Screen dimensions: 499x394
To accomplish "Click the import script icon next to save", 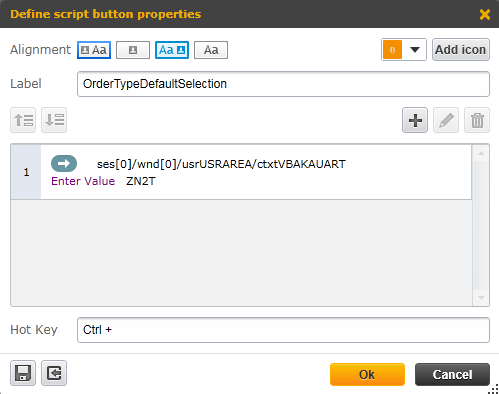I will [54, 373].
